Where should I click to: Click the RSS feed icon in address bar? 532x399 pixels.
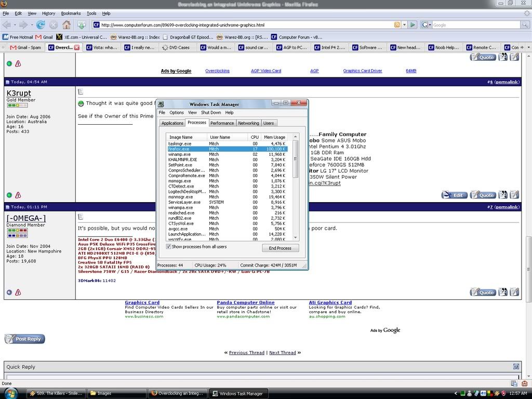pyautogui.click(x=397, y=25)
